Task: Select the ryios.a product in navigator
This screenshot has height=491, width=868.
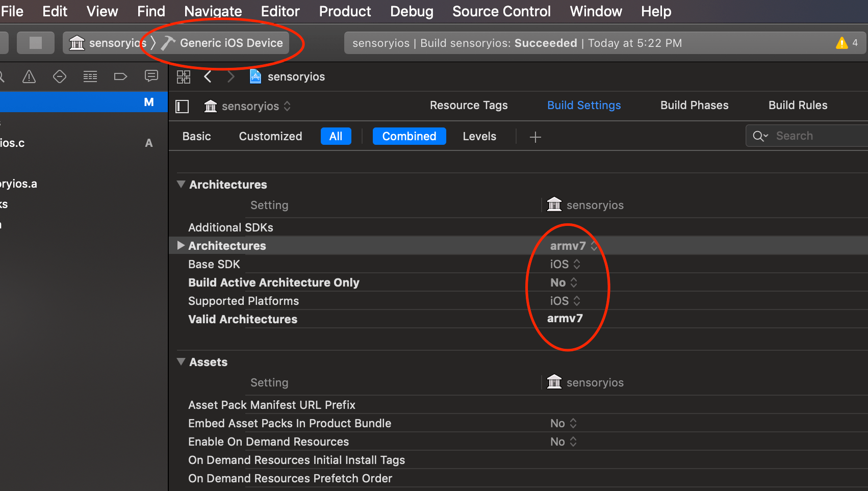Action: (x=84, y=184)
